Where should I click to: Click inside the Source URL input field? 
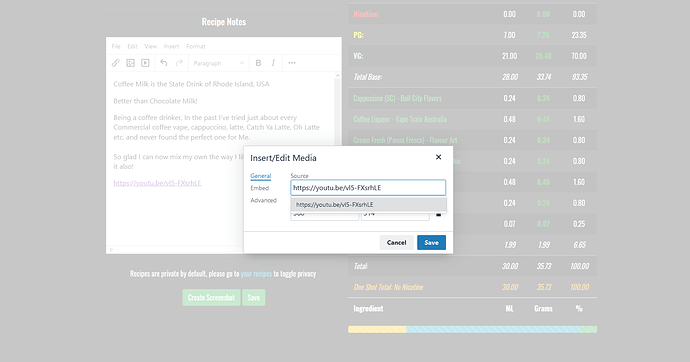coord(368,188)
